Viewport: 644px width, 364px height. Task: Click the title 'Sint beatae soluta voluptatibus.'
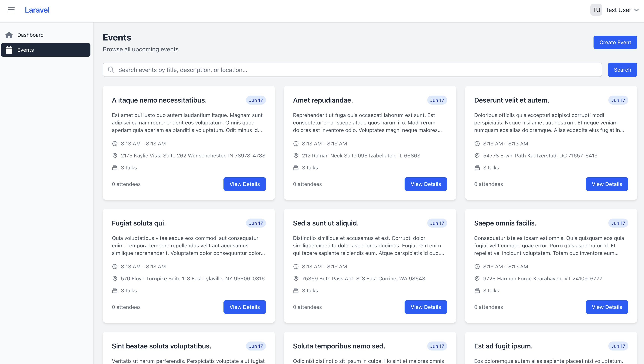[161, 346]
